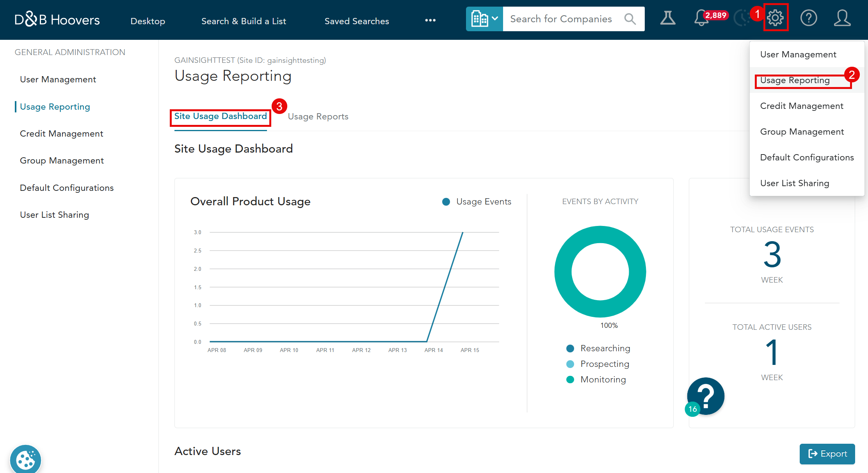Open the settings gear icon
This screenshot has width=868, height=473.
(776, 18)
